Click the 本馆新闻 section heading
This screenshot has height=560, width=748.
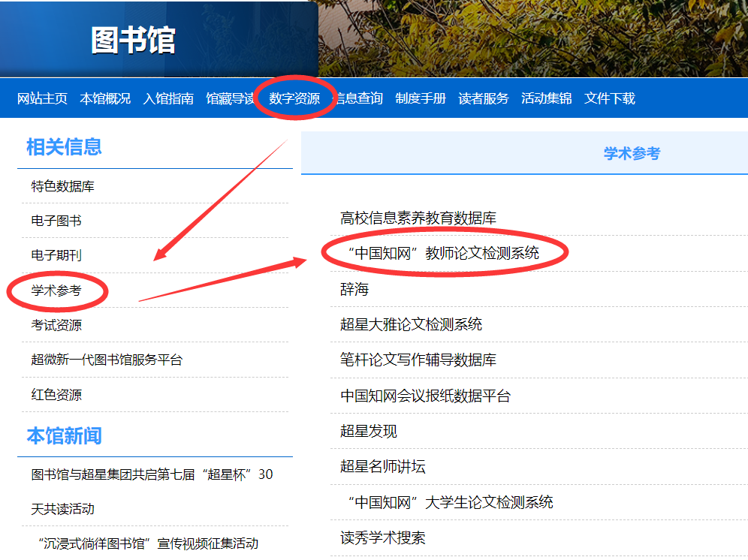tap(64, 435)
